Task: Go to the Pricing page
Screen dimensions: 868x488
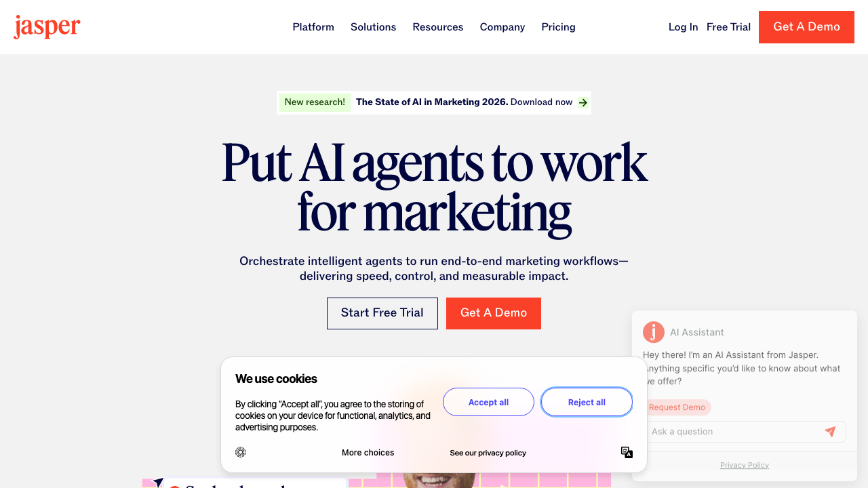Action: coord(558,27)
